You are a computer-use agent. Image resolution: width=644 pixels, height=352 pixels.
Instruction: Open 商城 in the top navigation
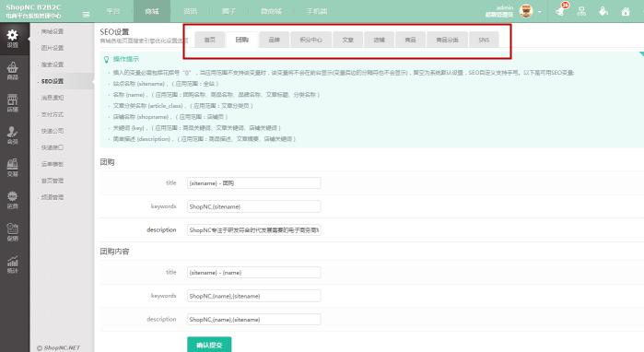[151, 11]
